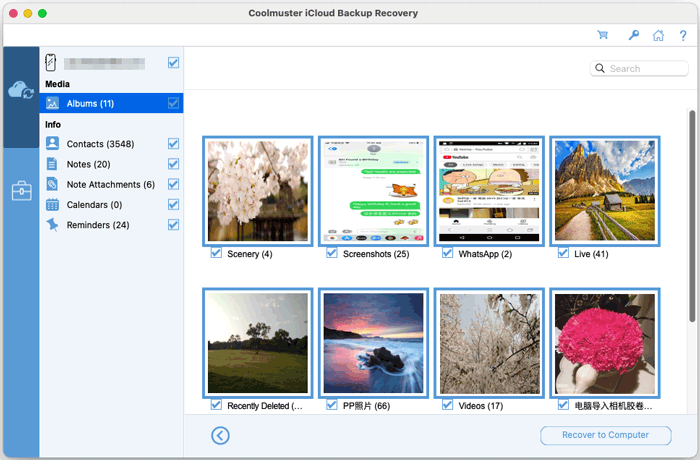Click the Note Attachments paperclip icon
Image resolution: width=700 pixels, height=460 pixels.
tap(52, 184)
